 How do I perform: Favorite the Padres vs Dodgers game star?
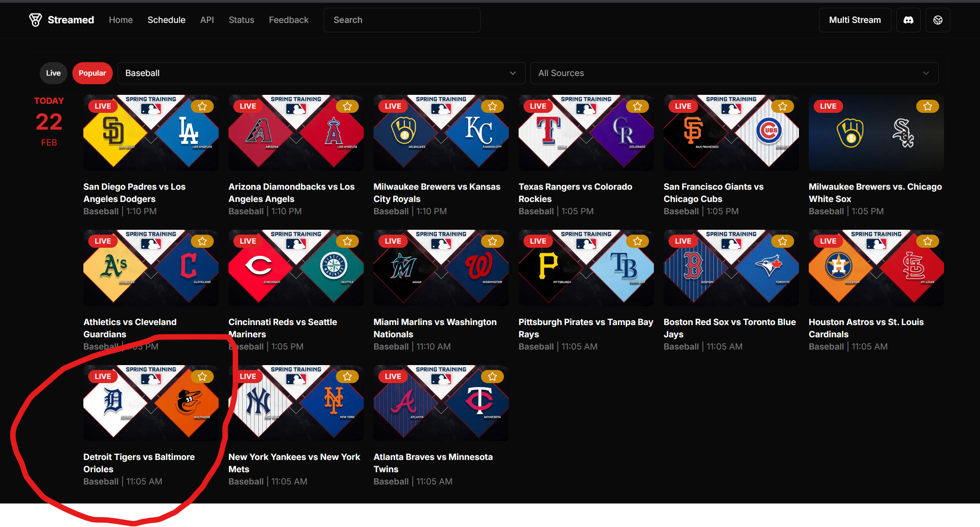(x=202, y=106)
